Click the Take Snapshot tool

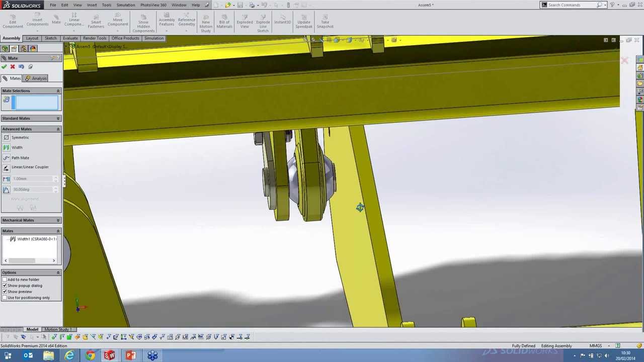click(x=325, y=21)
